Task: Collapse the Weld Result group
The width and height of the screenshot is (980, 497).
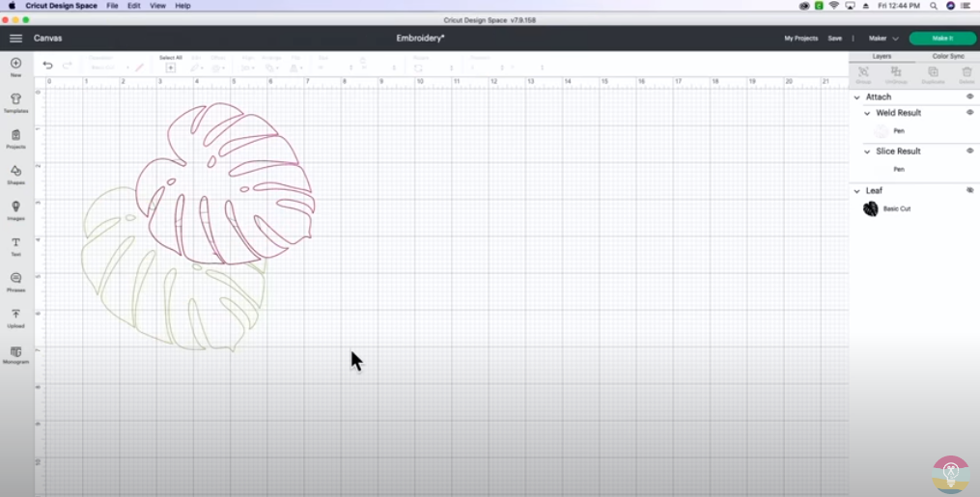Action: 867,114
